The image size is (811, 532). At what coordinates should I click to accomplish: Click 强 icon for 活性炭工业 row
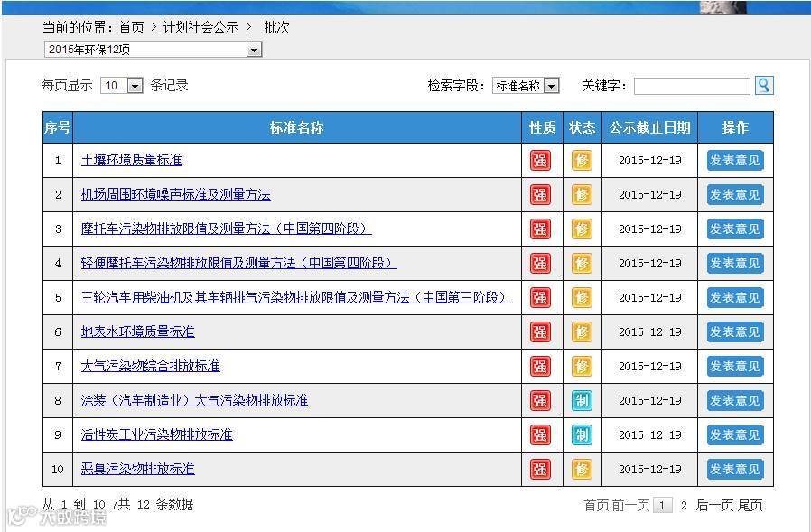(x=540, y=434)
